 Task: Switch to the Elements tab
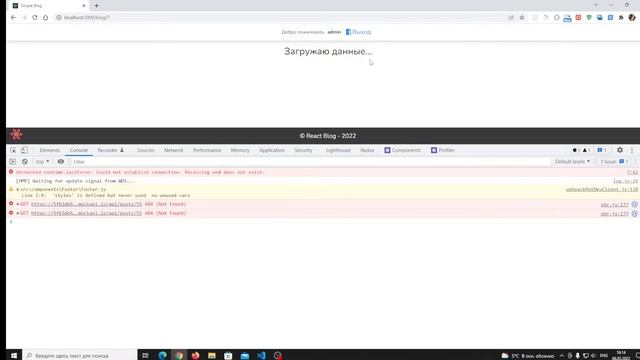49,150
